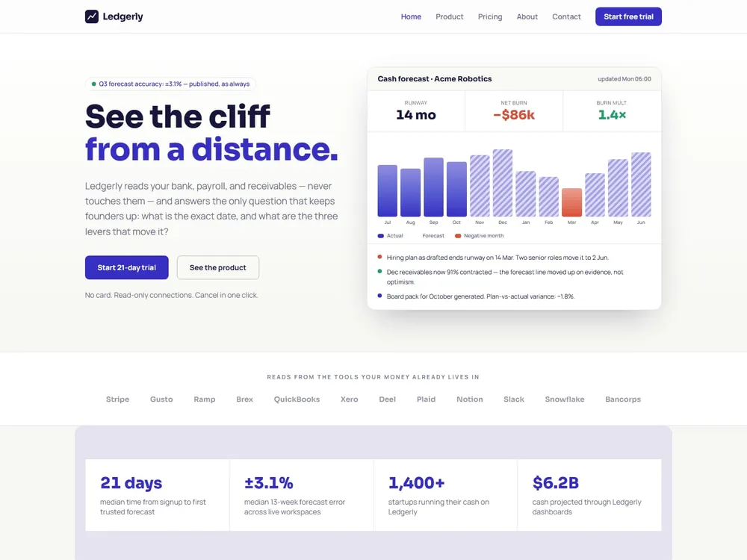Select the red Mar negative bar
Screen dimensions: 747x560
(571, 202)
